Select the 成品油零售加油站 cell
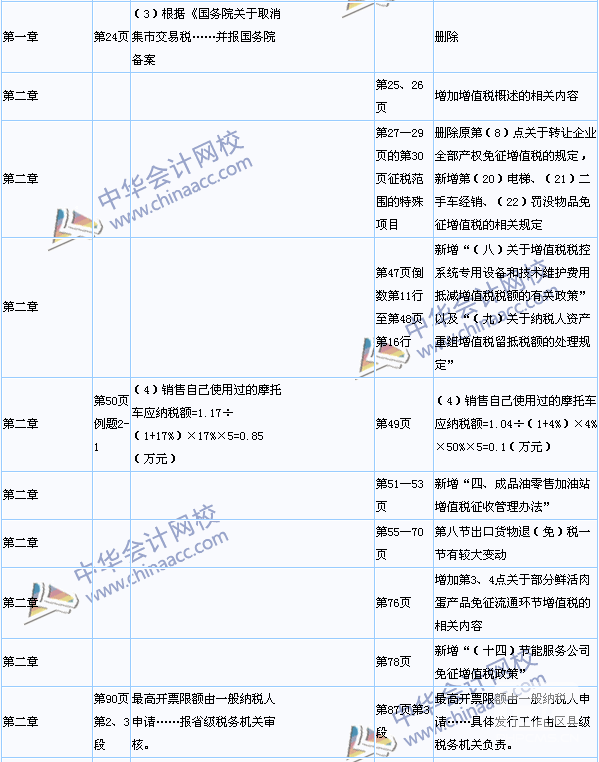 coord(515,495)
